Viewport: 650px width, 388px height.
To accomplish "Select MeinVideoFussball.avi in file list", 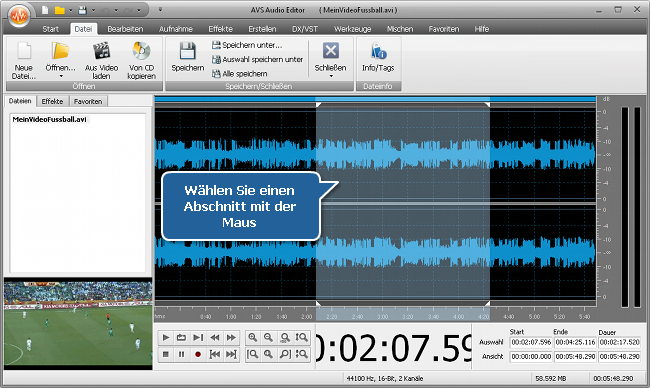I will click(50, 119).
